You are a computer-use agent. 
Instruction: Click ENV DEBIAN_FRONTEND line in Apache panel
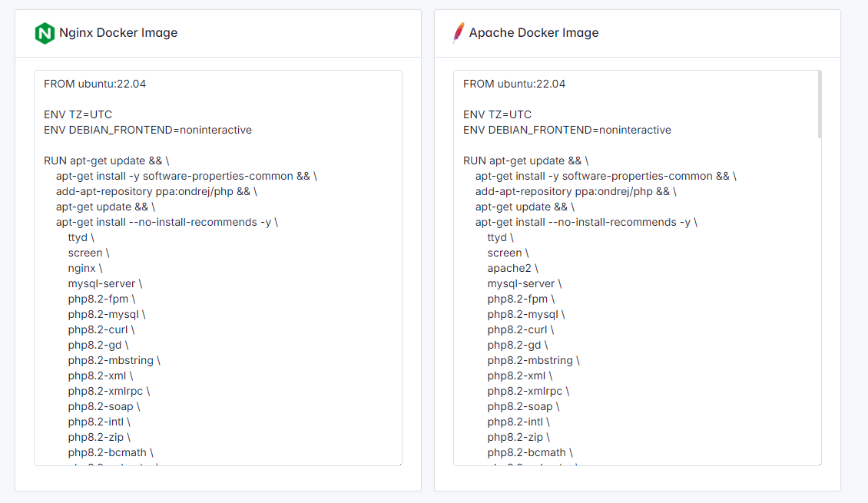(568, 130)
